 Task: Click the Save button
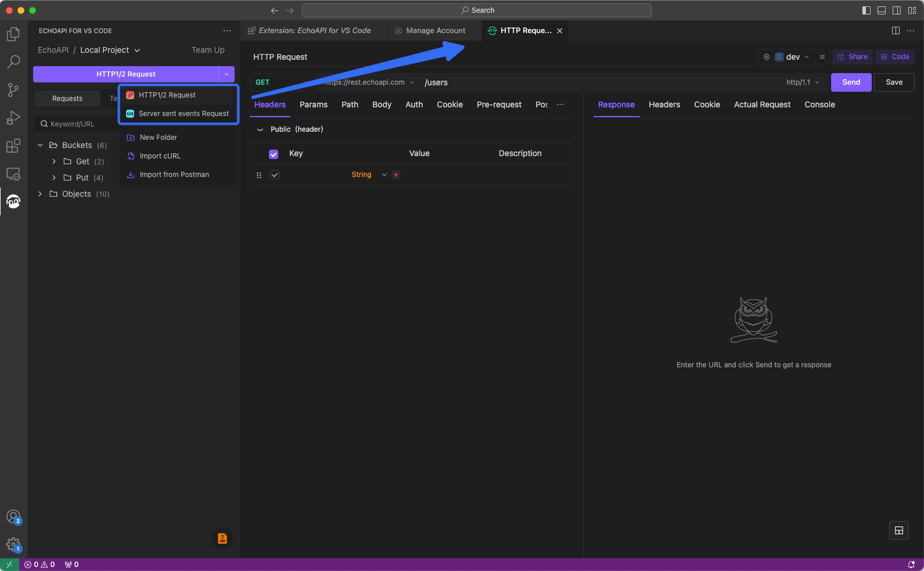894,82
